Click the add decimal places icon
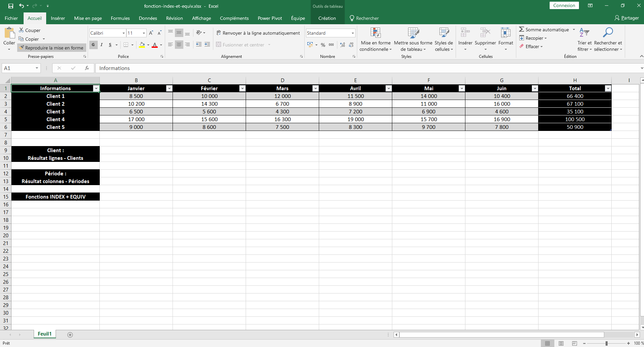644x347 pixels. (343, 45)
